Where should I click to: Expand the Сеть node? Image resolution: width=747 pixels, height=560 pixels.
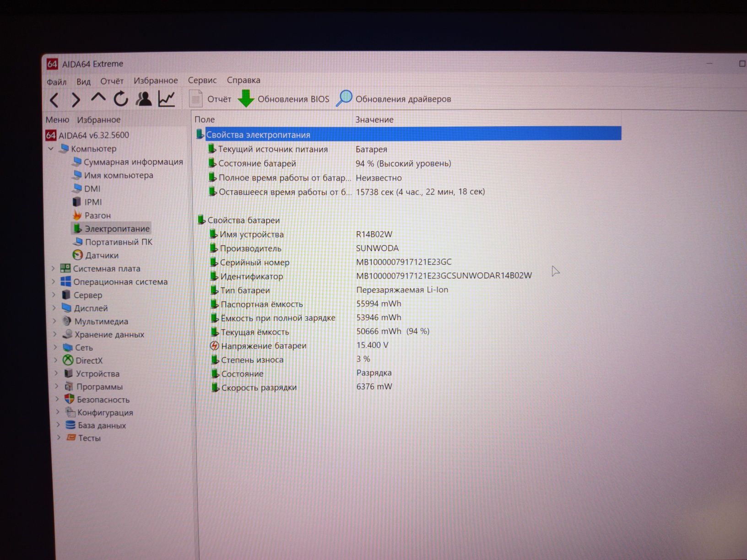tap(56, 347)
